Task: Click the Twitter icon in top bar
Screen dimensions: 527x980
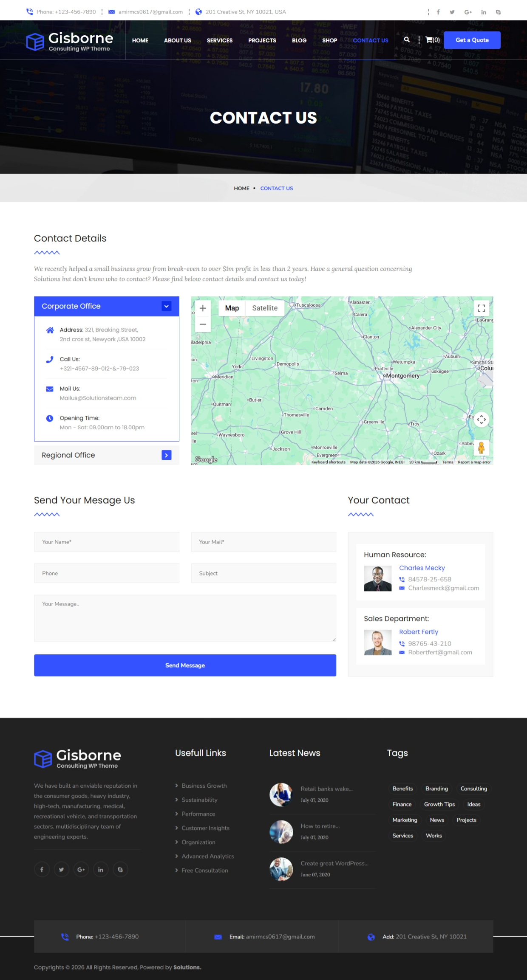Action: (x=452, y=12)
